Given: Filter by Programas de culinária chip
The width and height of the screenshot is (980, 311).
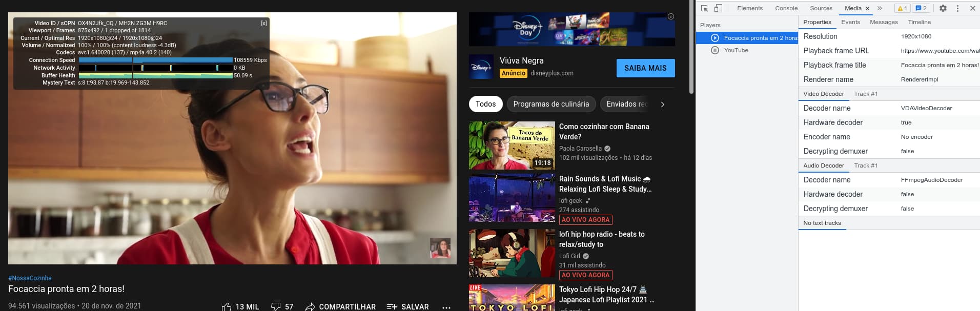Looking at the screenshot, I should (551, 104).
